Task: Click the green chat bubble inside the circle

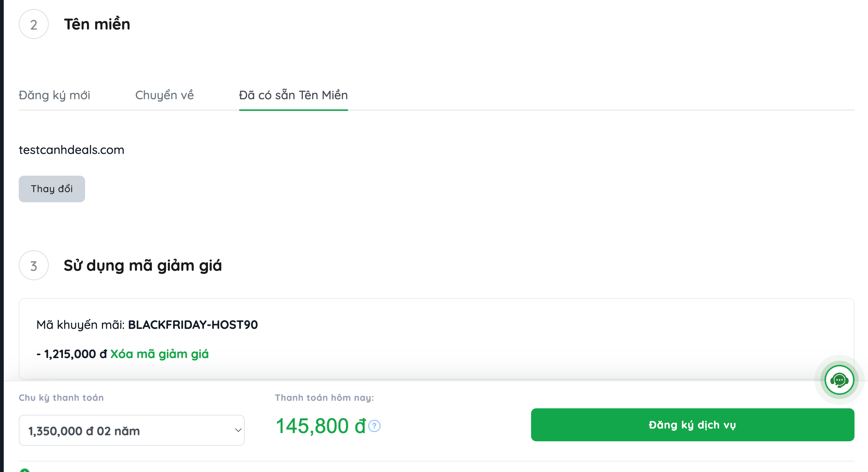Action: (x=838, y=380)
